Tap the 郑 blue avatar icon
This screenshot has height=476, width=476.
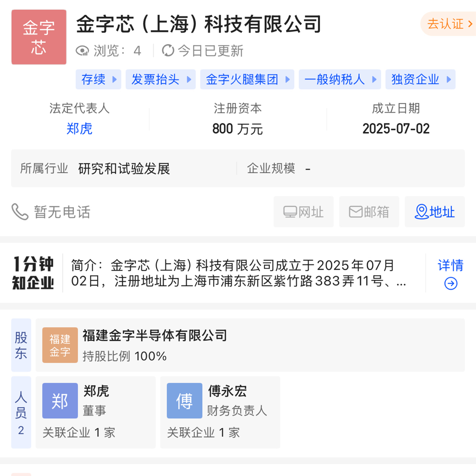[x=60, y=401]
